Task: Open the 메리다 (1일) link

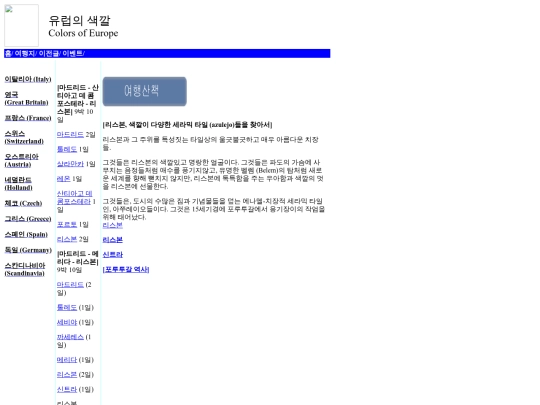Action: click(x=67, y=360)
